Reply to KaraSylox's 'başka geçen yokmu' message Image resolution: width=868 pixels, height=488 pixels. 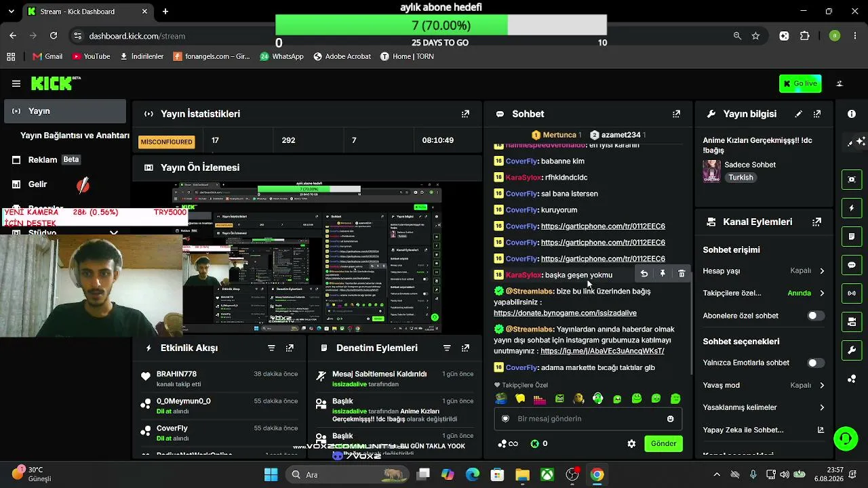[644, 274]
